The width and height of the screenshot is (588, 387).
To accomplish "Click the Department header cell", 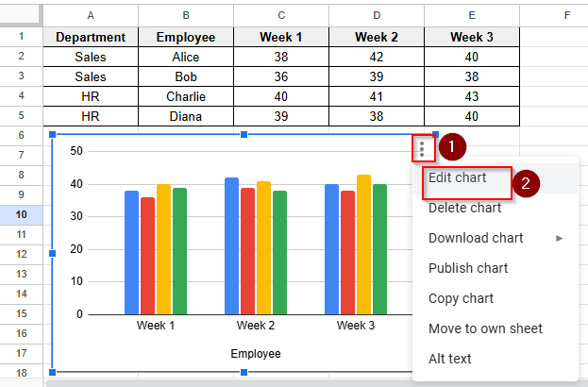I will [x=91, y=37].
